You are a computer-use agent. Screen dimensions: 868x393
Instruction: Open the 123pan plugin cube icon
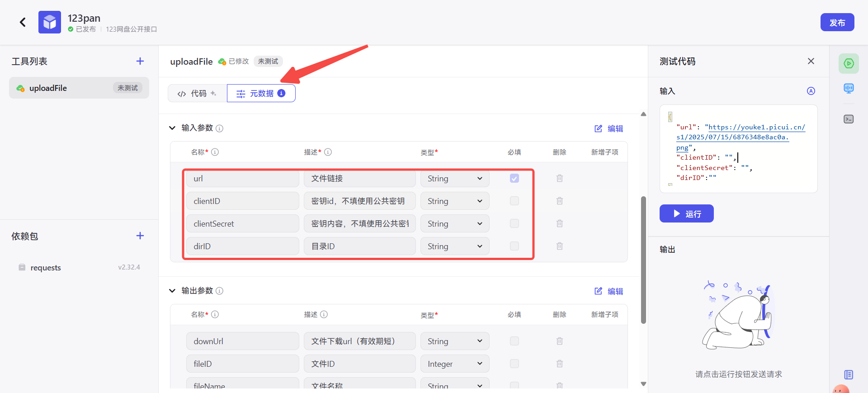[x=50, y=22]
